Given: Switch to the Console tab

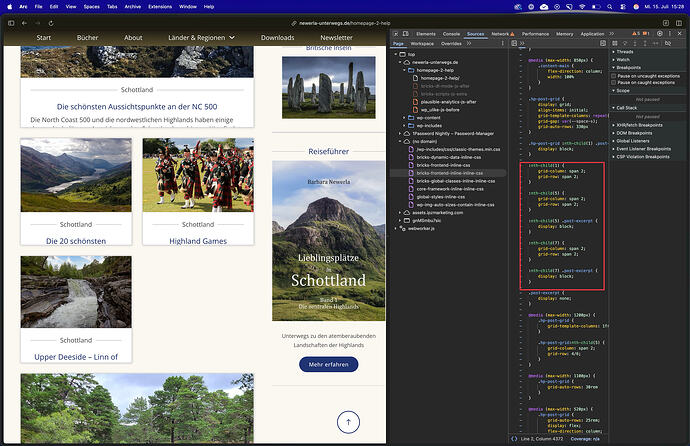Looking at the screenshot, I should click(451, 34).
